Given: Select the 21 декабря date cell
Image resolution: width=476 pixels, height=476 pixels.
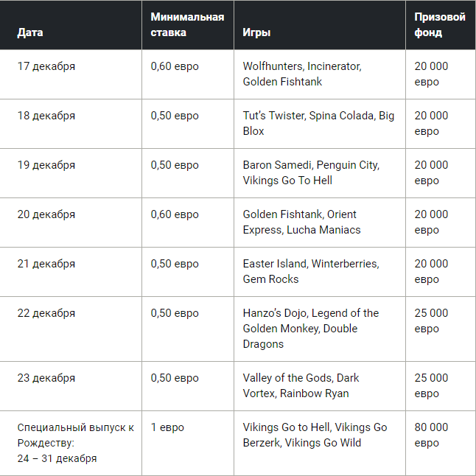Looking at the screenshot, I should coord(71,272).
